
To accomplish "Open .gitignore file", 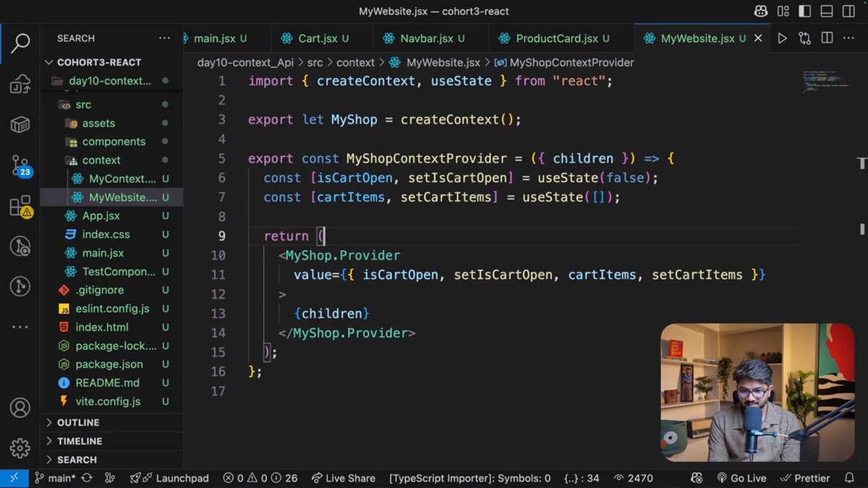I will point(111,290).
